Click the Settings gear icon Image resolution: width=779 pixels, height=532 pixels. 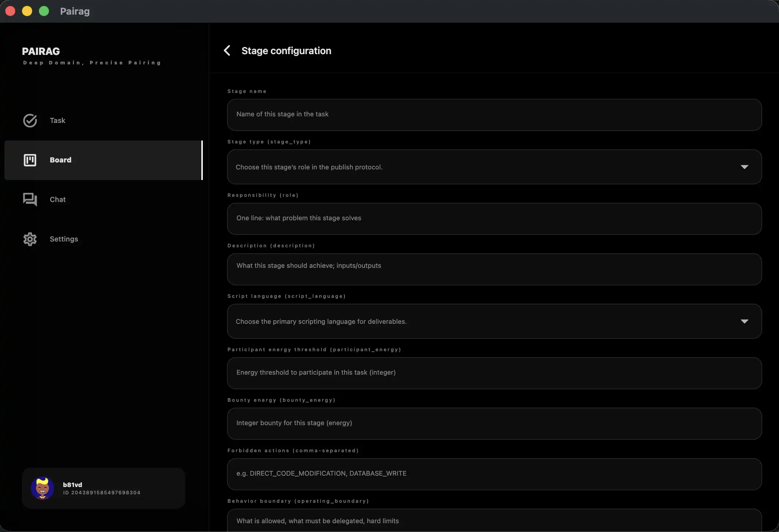pyautogui.click(x=30, y=239)
